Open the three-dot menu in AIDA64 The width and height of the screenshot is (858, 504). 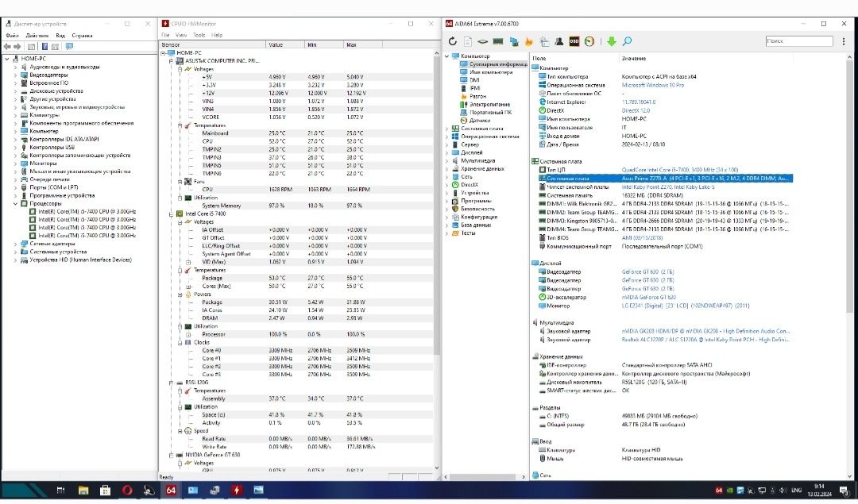[843, 41]
